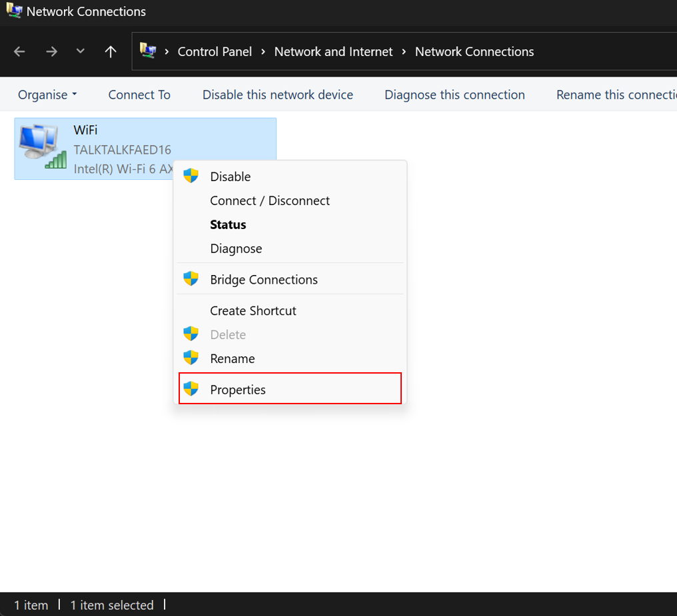This screenshot has height=616, width=677.
Task: Click the back navigation arrow
Action: [x=19, y=52]
